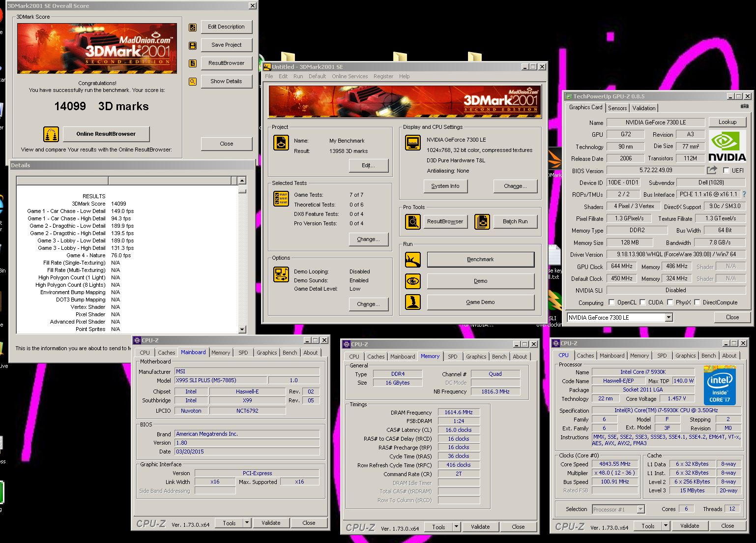Click Validate in Memory CPU-Z window
The image size is (756, 543).
pyautogui.click(x=480, y=527)
